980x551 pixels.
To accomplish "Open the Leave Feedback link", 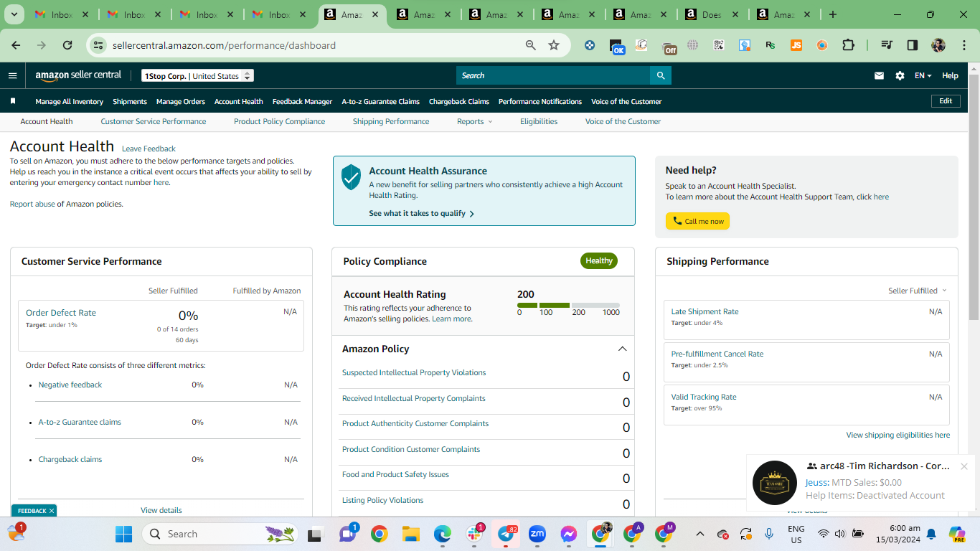I will [149, 149].
